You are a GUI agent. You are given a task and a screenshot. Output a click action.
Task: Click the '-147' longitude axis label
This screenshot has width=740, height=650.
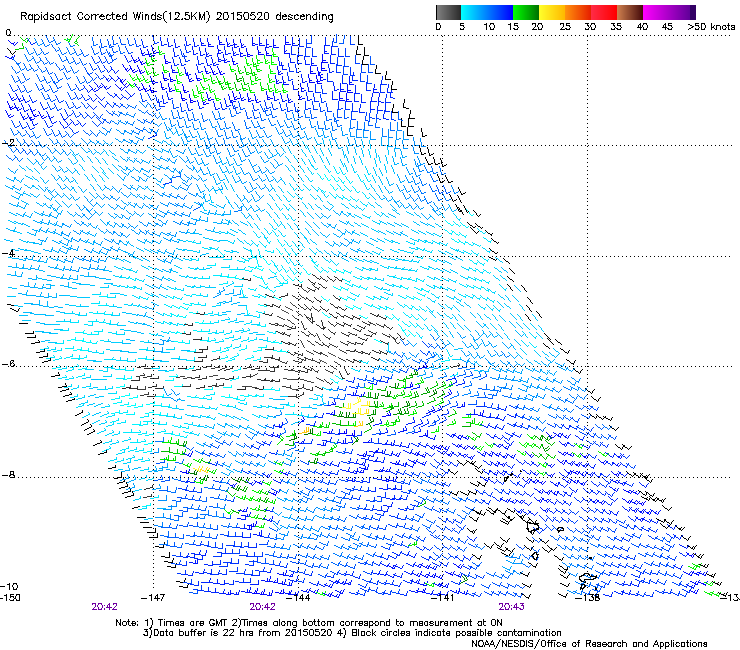pyautogui.click(x=153, y=598)
